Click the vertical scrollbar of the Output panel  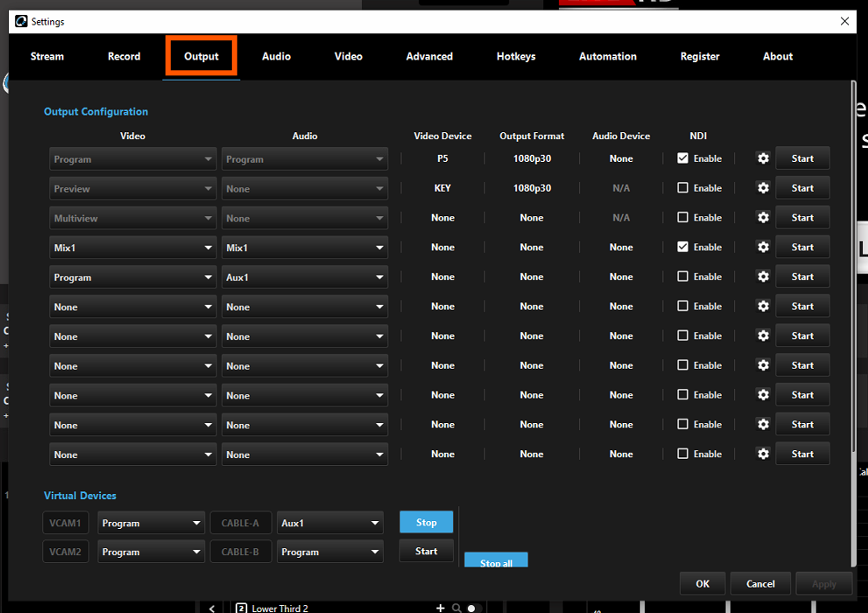(x=852, y=263)
